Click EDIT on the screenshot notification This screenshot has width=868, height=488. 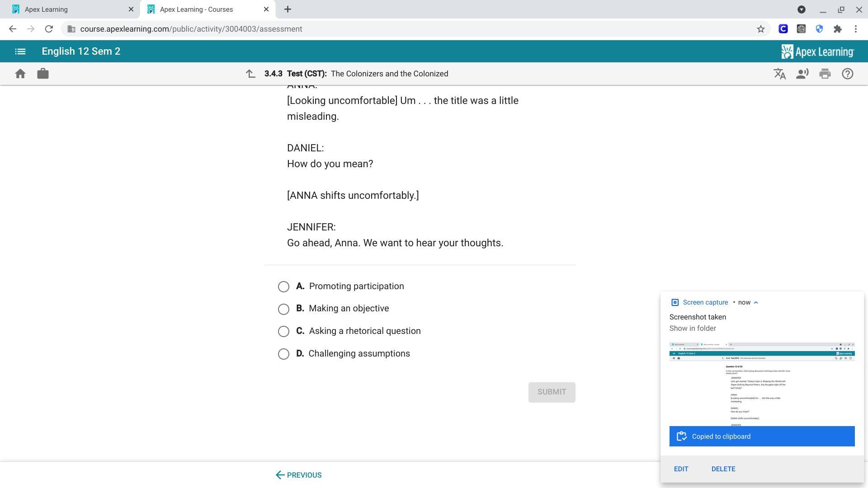[681, 469]
